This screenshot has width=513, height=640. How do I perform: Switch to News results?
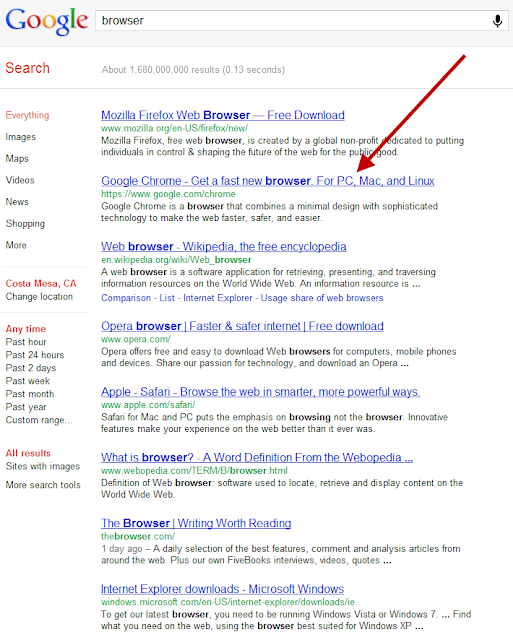coord(17,202)
